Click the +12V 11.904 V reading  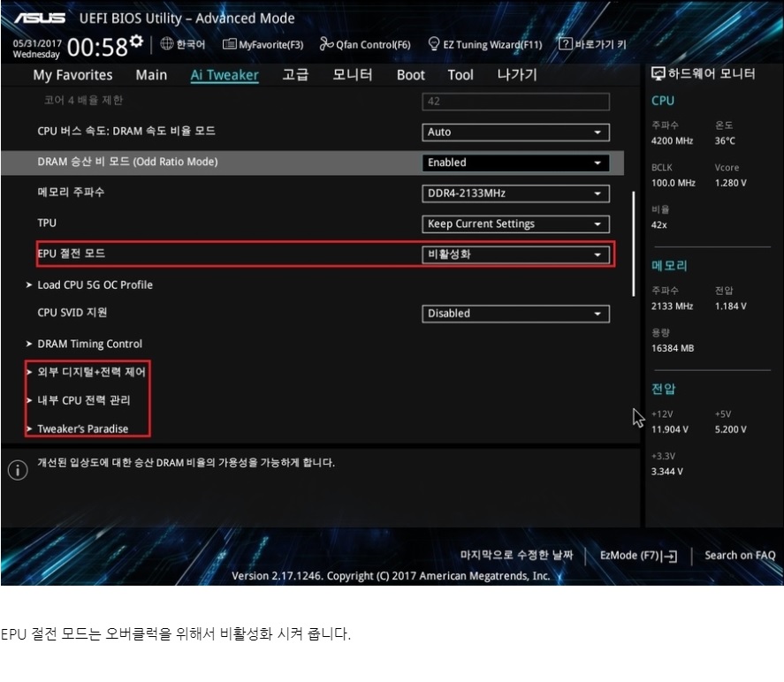[669, 429]
